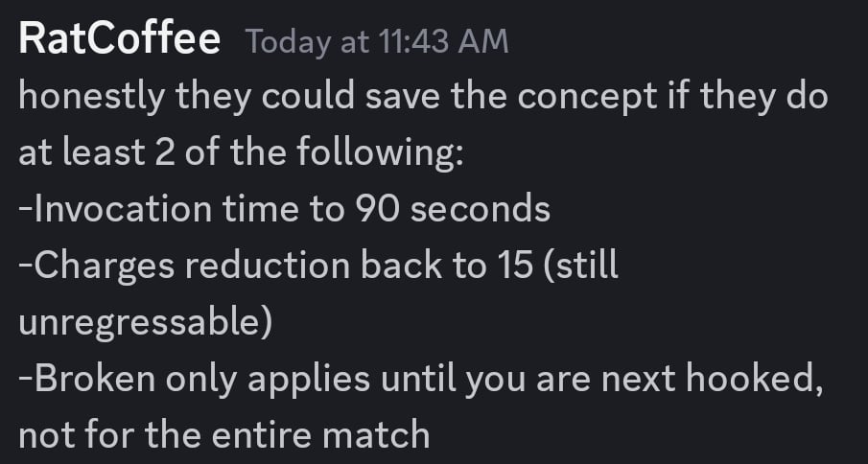Select the word concept in first line
This screenshot has height=464, width=868.
(587, 98)
